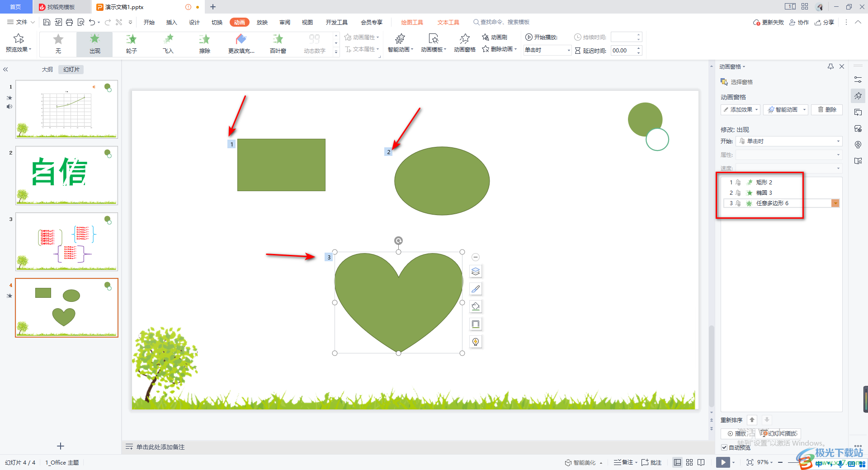Open the zoom 97% dropdown
Image resolution: width=868 pixels, height=470 pixels.
(x=765, y=462)
